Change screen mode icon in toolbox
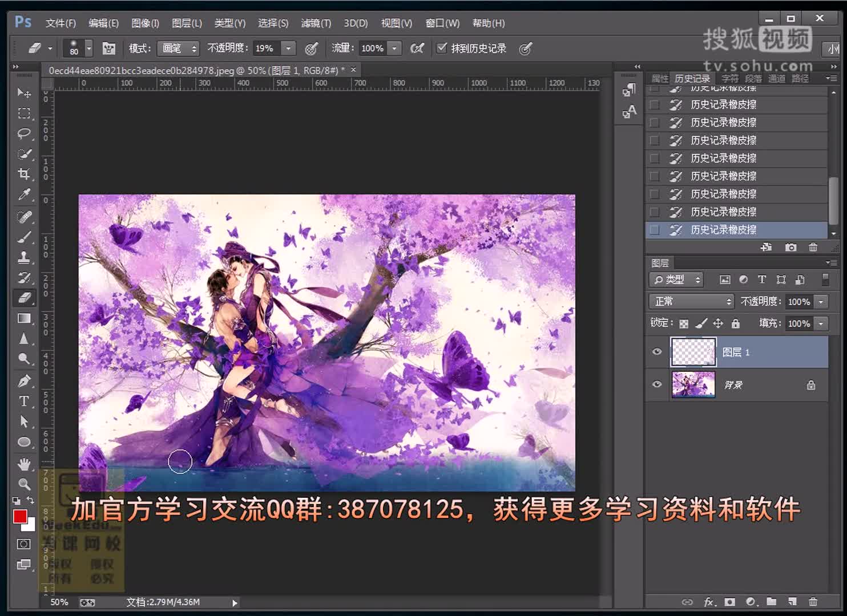 24,565
